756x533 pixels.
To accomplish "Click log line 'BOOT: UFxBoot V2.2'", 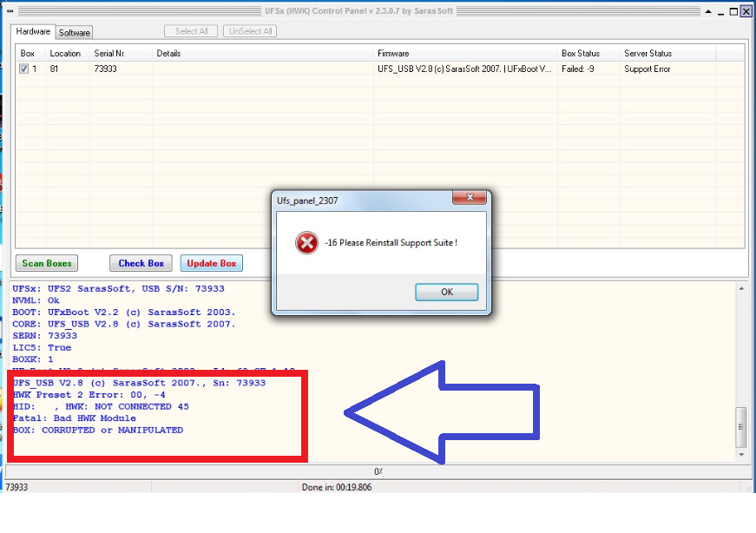I will point(124,313).
